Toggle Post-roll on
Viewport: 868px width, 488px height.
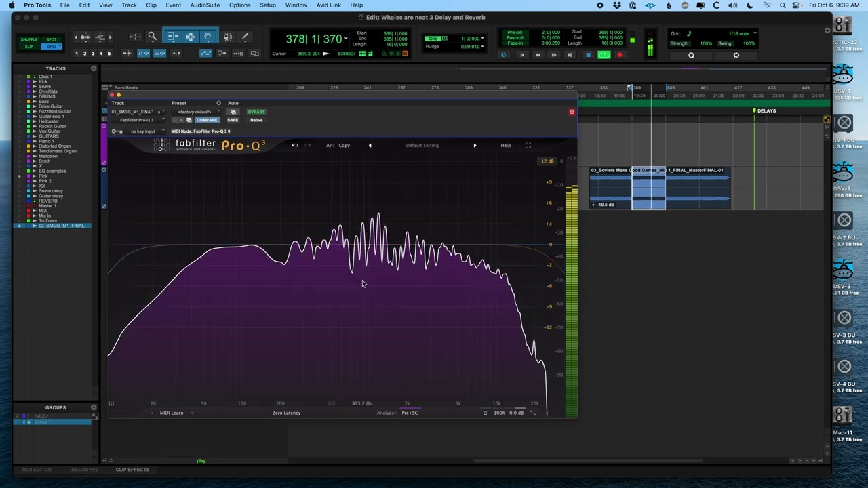coord(515,38)
